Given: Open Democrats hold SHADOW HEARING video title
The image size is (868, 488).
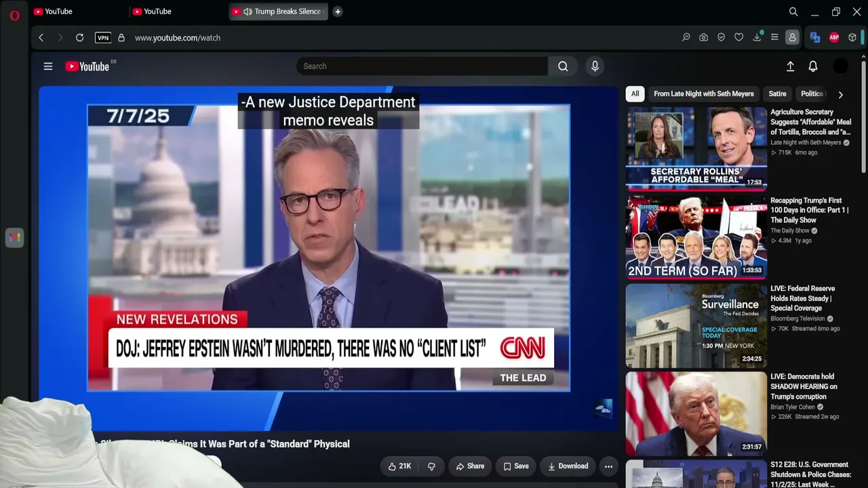Looking at the screenshot, I should tap(804, 386).
